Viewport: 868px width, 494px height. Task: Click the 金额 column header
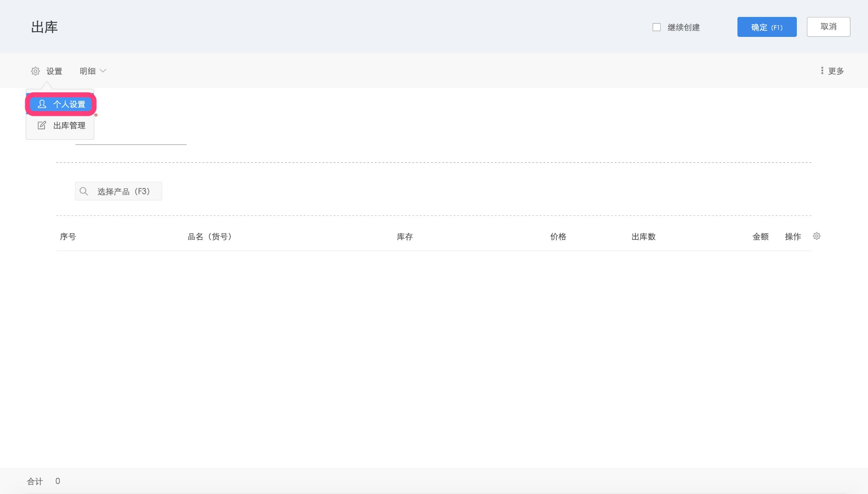pos(760,237)
